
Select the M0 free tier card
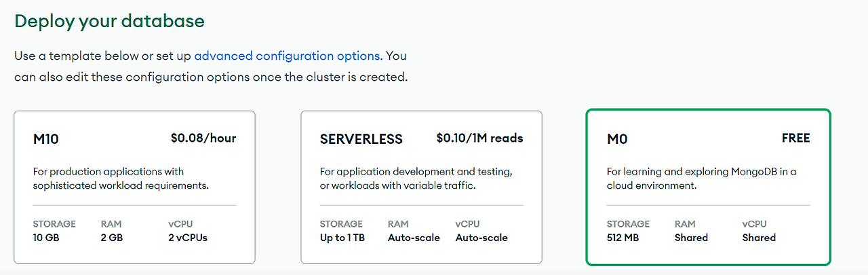(x=708, y=187)
